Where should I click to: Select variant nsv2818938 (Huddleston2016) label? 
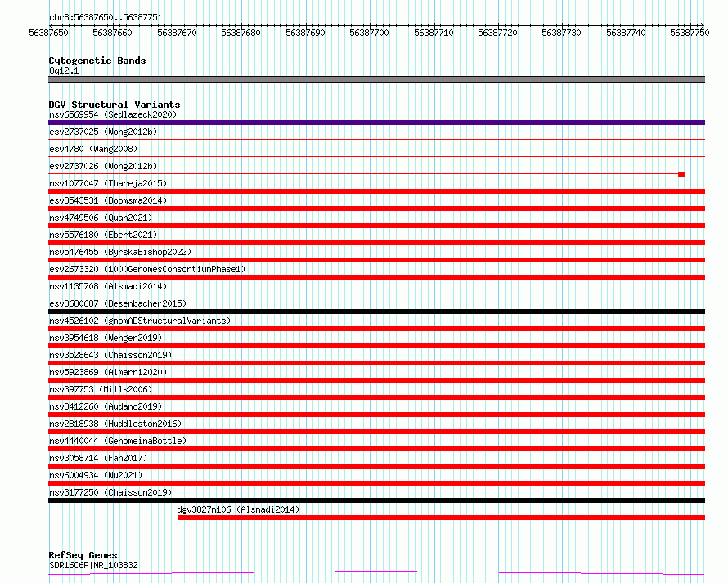pyautogui.click(x=115, y=424)
